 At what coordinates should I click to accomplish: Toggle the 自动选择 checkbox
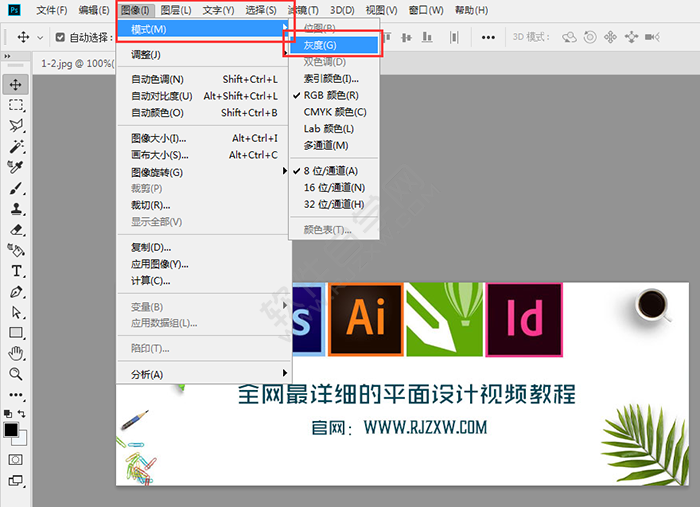[60, 37]
